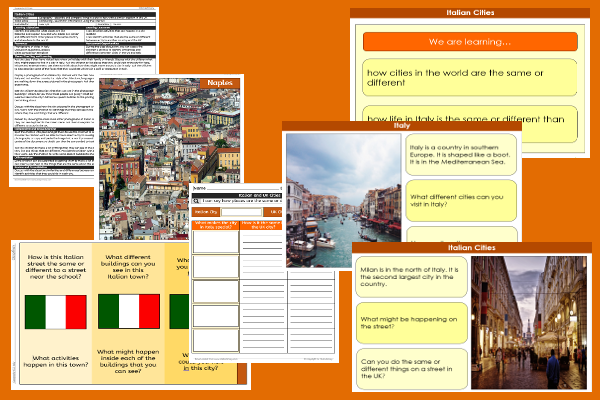Click the 'We are learning...' orange banner
The image size is (600, 400).
pyautogui.click(x=470, y=42)
